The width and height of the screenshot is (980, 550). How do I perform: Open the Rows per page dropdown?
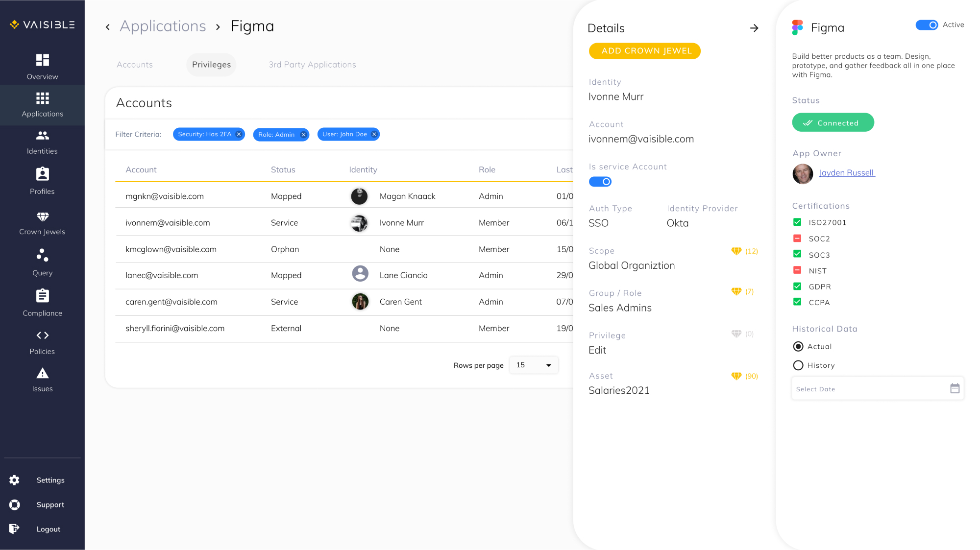click(534, 365)
